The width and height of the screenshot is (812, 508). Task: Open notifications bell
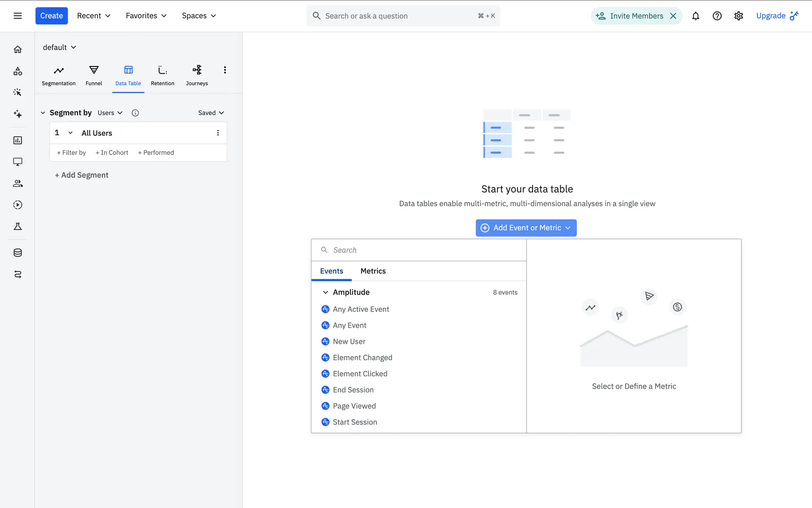coord(695,16)
